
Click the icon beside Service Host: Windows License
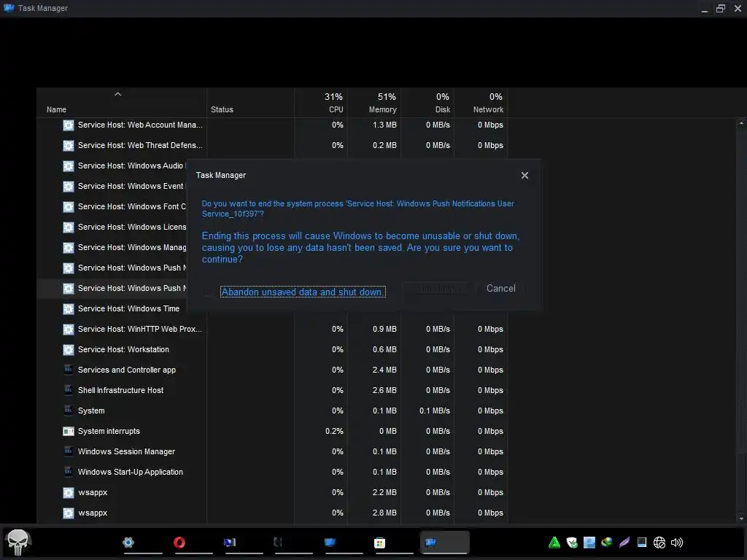tap(69, 227)
